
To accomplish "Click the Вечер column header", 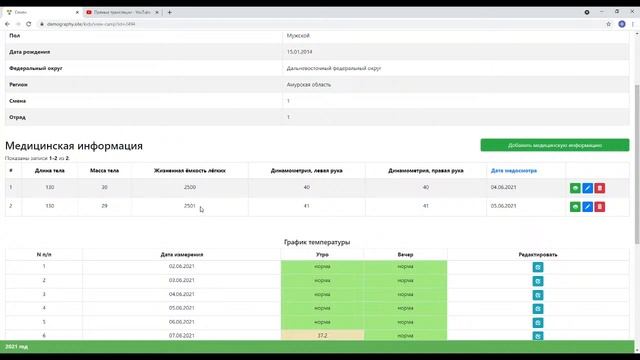I will pyautogui.click(x=405, y=254).
